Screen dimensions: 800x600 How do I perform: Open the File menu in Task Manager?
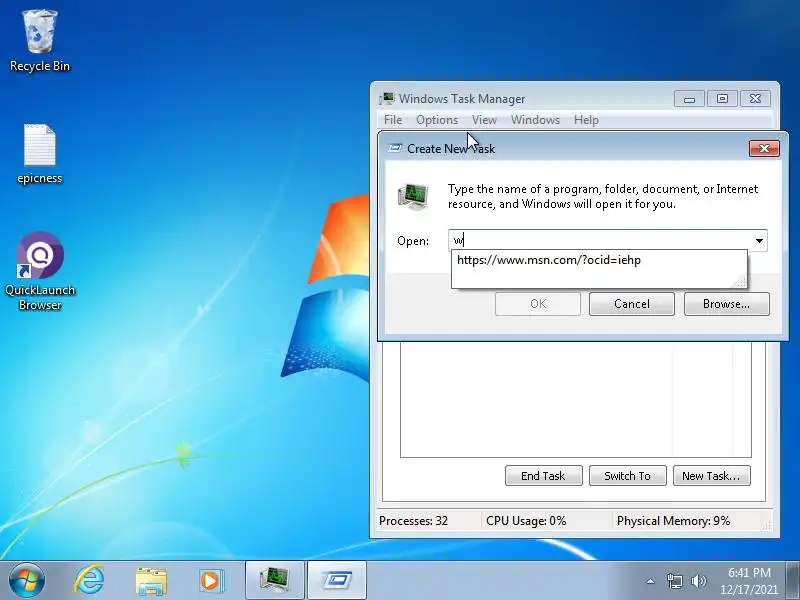click(x=393, y=120)
